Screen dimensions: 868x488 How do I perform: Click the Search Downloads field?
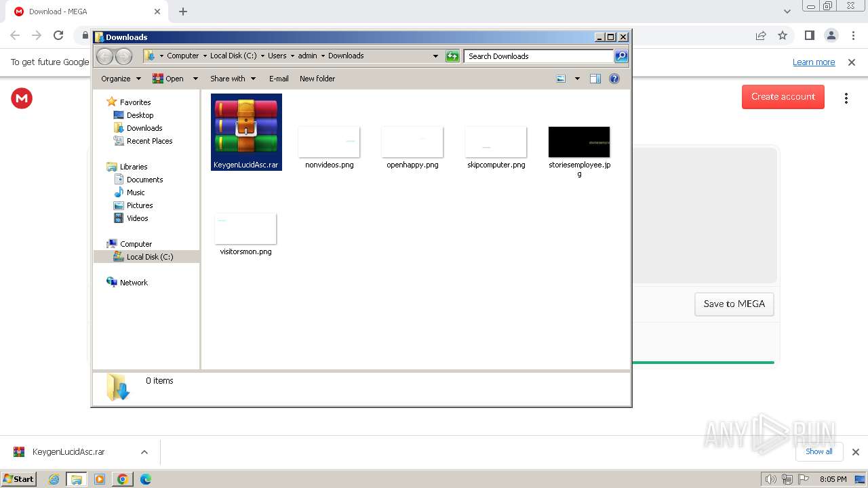[539, 56]
